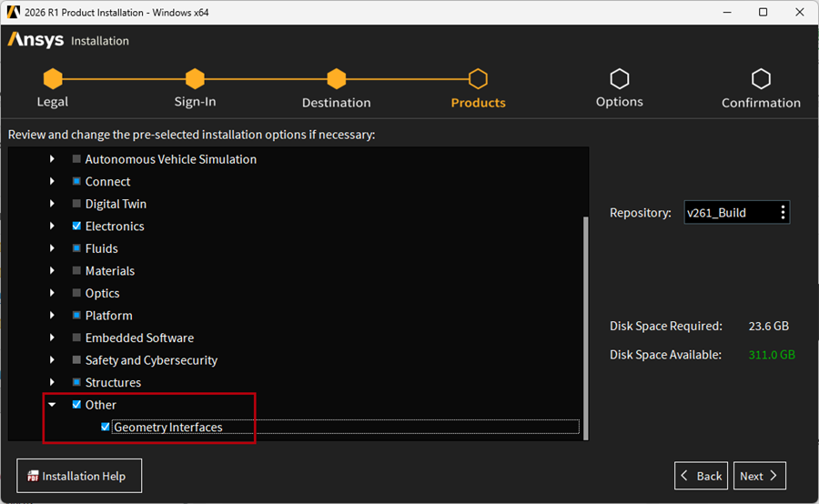This screenshot has height=504, width=819.
Task: Click the Legal step hexagon icon
Action: coord(53,79)
